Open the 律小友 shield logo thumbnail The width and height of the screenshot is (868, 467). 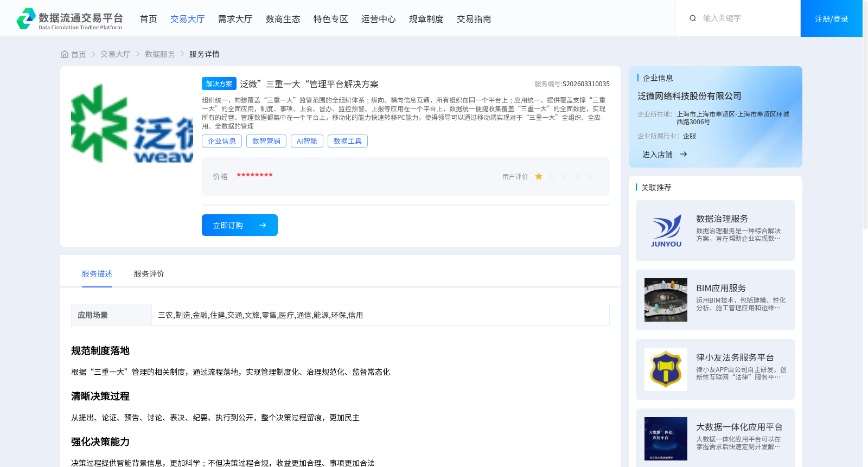point(666,369)
